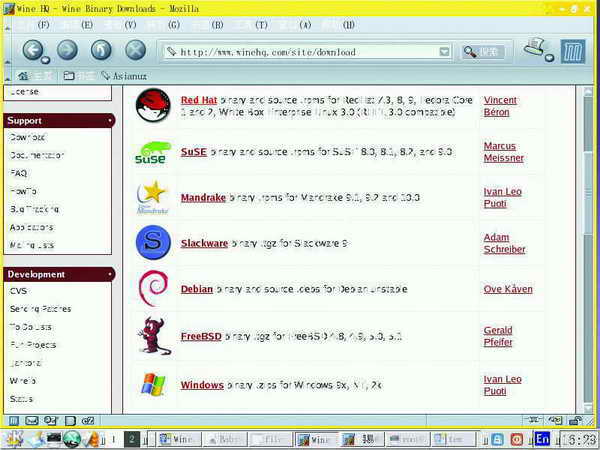The height and width of the screenshot is (450, 600).
Task: Click the Print toolbar icon
Action: point(537,49)
